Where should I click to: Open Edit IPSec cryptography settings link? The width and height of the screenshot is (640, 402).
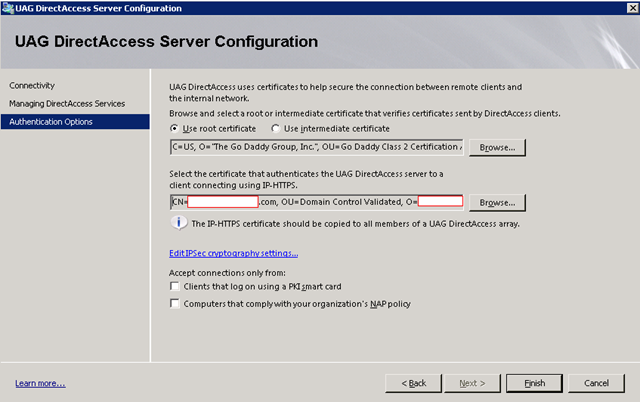(233, 253)
